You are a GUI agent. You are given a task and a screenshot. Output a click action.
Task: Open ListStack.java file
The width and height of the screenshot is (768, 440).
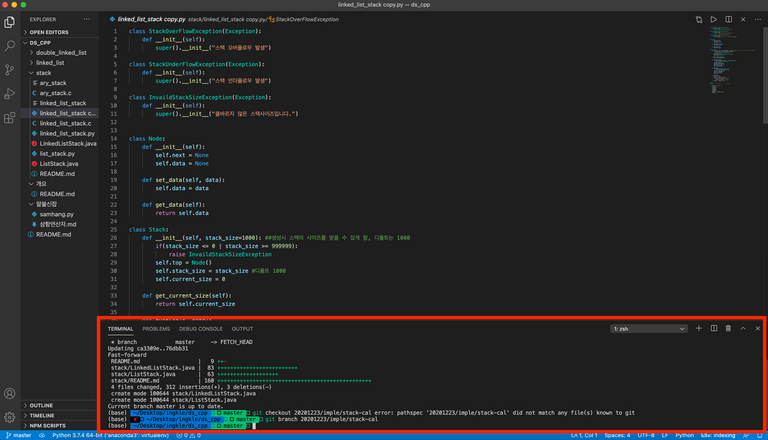coord(59,164)
